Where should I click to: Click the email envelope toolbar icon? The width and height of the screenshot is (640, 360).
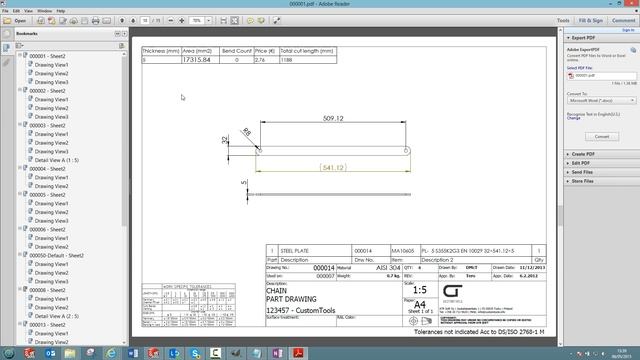107,20
